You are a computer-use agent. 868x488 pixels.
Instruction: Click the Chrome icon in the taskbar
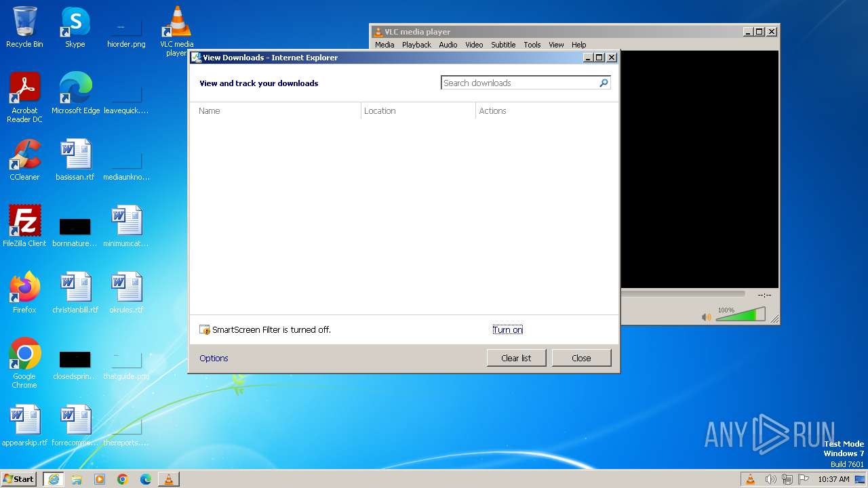coord(123,479)
